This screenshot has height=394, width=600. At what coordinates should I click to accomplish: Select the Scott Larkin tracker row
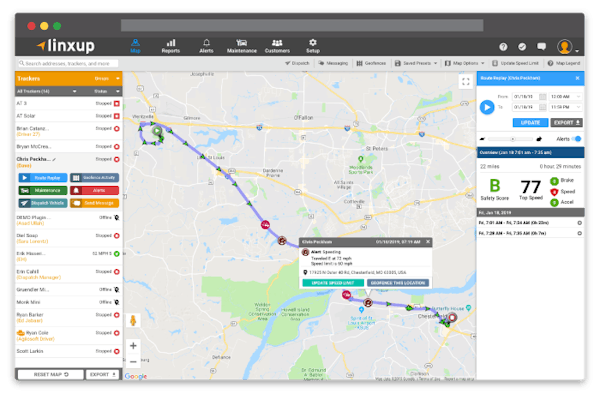[x=68, y=351]
